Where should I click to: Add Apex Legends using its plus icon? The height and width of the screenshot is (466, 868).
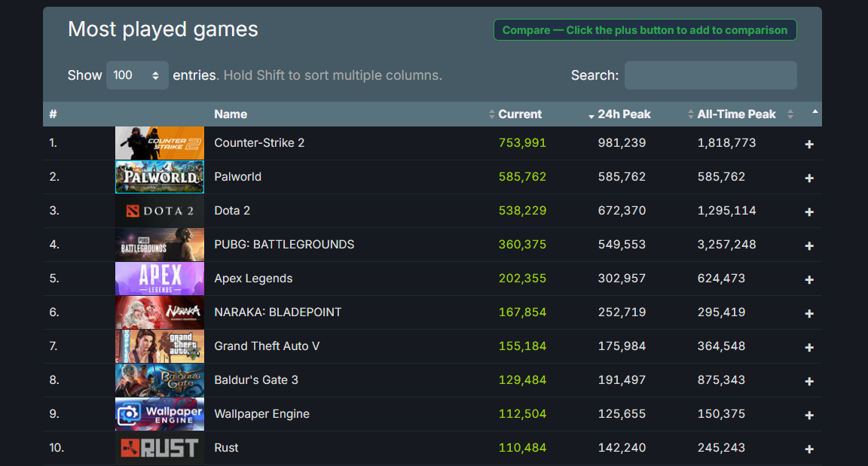(809, 279)
